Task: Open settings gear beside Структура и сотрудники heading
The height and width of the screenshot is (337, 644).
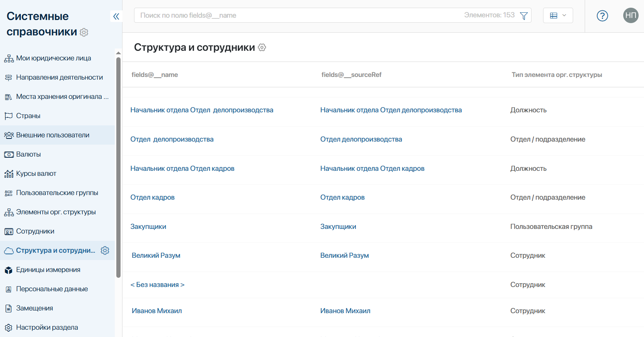Action: [262, 47]
